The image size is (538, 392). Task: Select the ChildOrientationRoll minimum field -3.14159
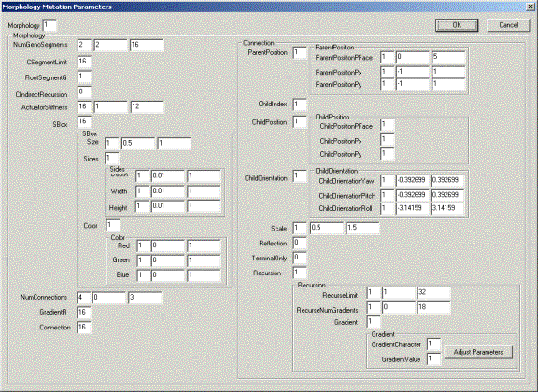click(x=413, y=208)
